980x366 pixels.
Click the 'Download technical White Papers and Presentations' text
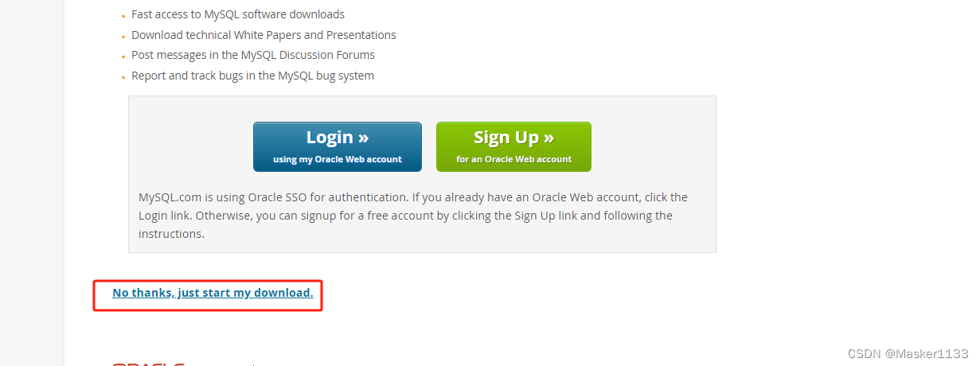(264, 35)
